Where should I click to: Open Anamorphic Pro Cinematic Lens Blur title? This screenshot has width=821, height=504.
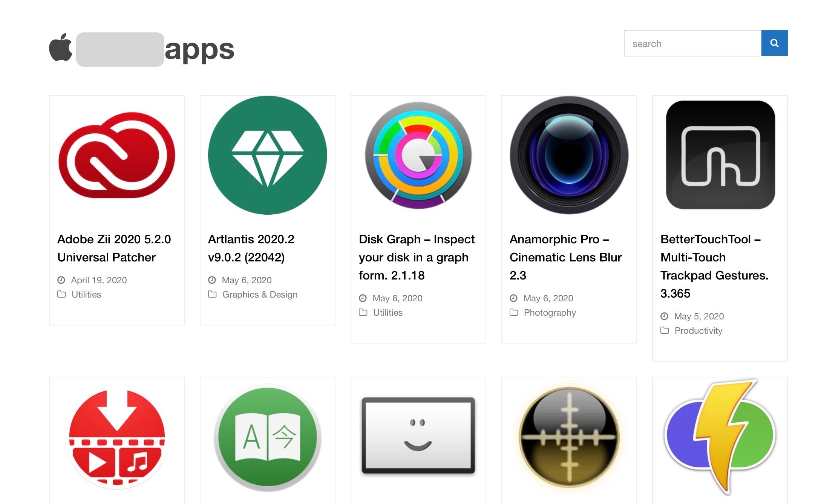(565, 257)
